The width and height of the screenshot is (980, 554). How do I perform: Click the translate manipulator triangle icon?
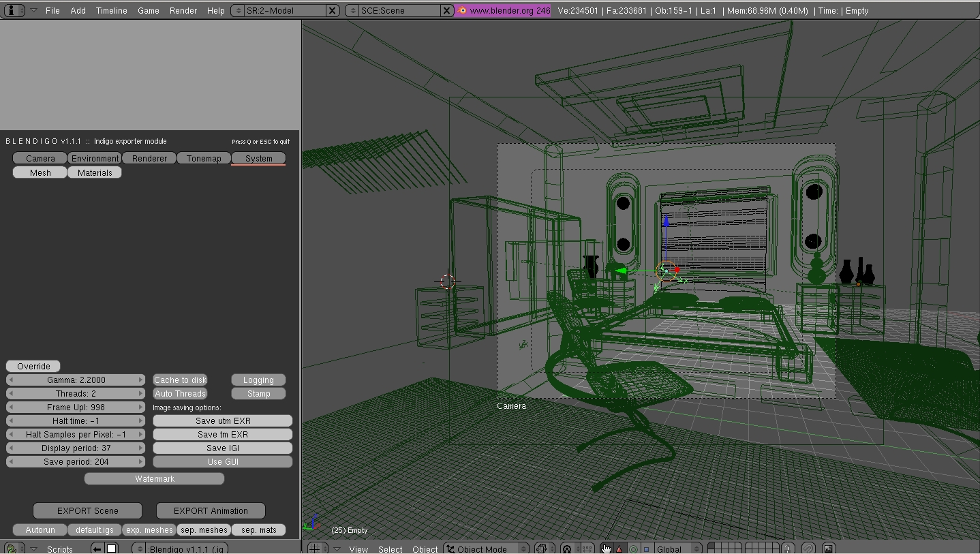619,549
